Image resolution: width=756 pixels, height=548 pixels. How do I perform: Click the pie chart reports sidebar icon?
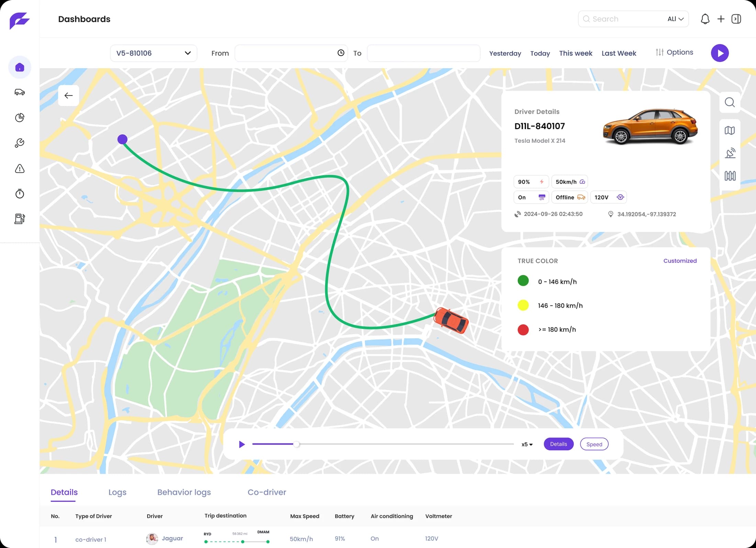20,117
